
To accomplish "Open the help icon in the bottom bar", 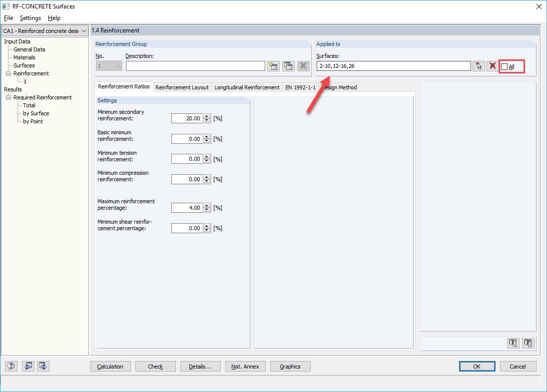I will click(11, 366).
